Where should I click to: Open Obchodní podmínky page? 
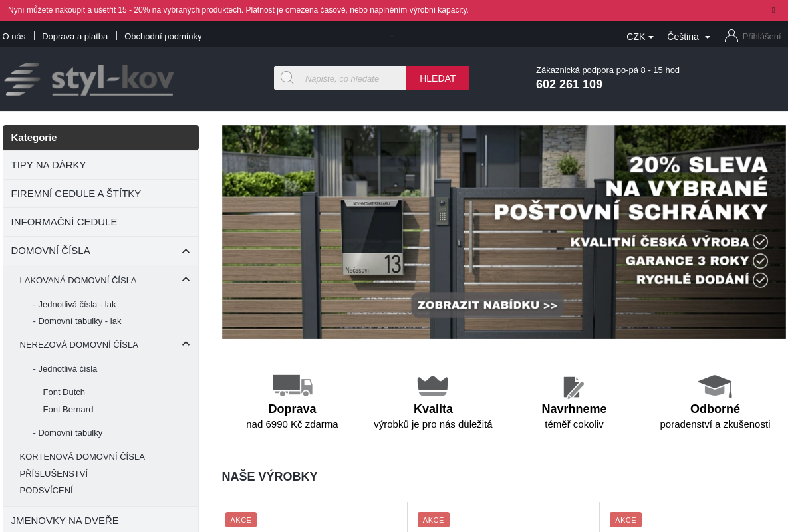click(163, 37)
